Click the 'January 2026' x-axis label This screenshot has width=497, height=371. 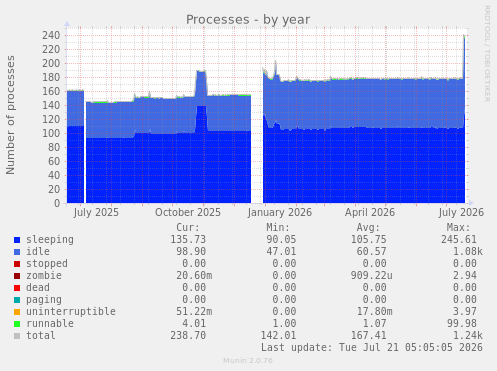[x=280, y=213]
